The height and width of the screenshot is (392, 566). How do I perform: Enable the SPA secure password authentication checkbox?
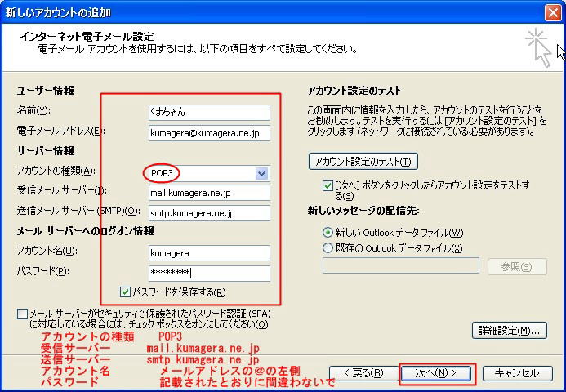tap(22, 314)
